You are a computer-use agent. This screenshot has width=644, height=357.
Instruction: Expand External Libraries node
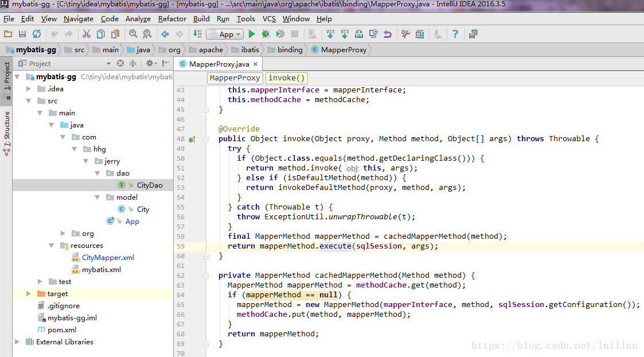point(17,342)
